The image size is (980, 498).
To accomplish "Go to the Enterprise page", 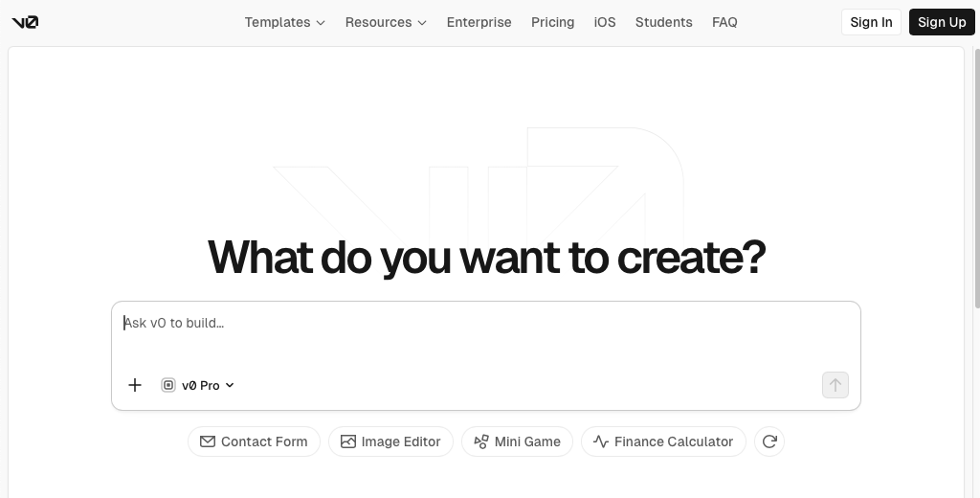I will coord(479,22).
